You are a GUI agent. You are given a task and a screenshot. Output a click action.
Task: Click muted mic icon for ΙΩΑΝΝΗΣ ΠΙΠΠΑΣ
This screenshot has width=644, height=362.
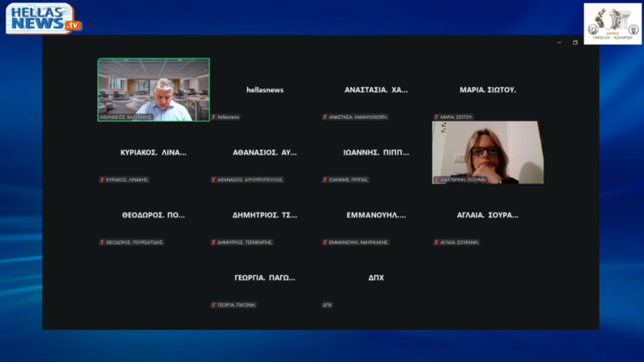[325, 179]
